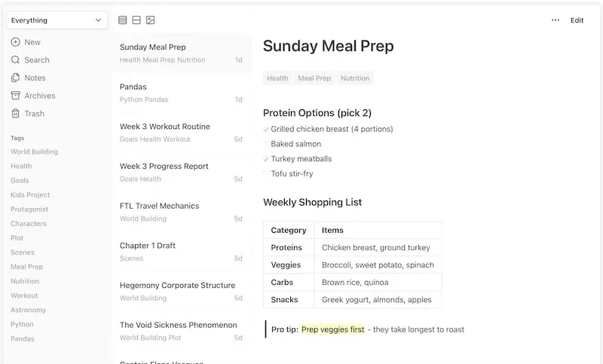Open Search with the magnifier icon
603x364 pixels.
15,60
